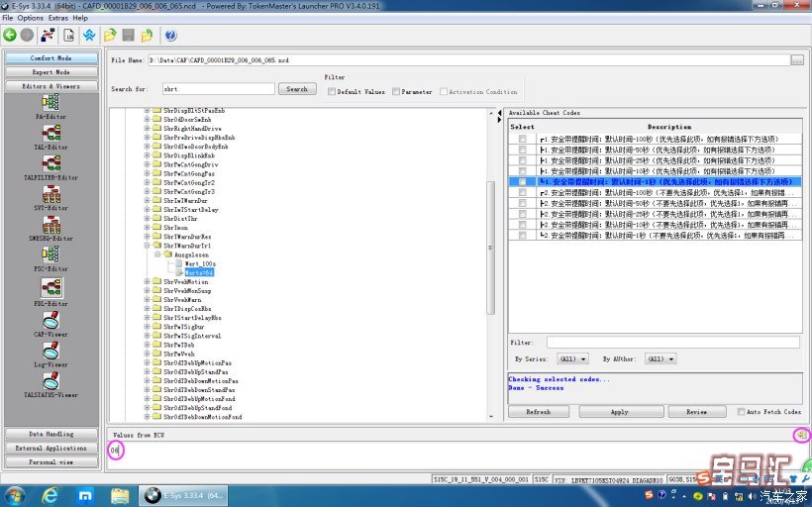Image resolution: width=812 pixels, height=507 pixels.
Task: Tick checkbox for option 1 默认时间-25秒 row
Action: [523, 160]
